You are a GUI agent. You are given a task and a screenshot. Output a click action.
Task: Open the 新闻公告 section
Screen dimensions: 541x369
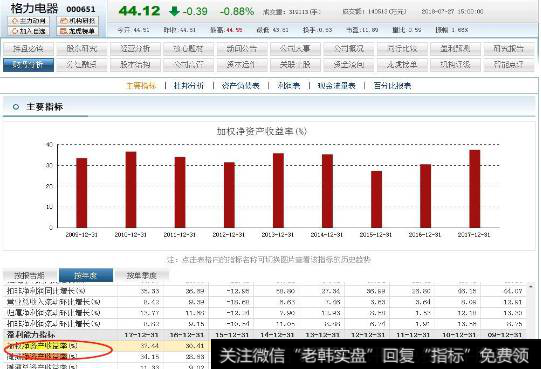242,49
